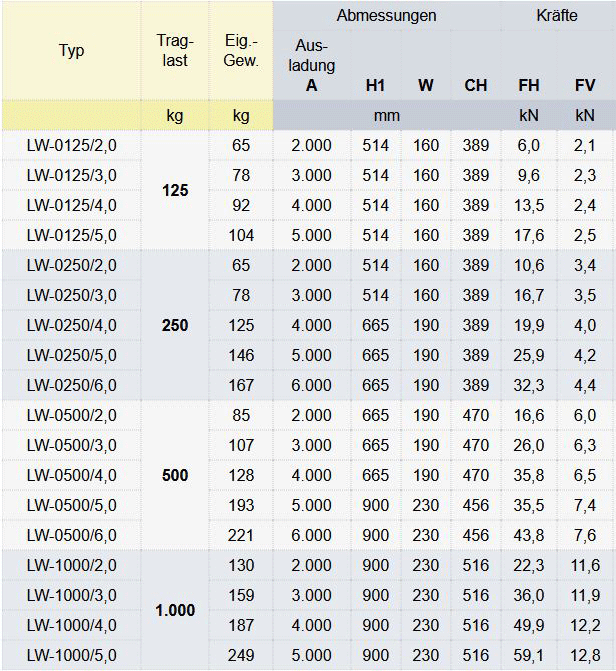616x671 pixels.
Task: Click the 59,1 FH force value
Action: [529, 656]
